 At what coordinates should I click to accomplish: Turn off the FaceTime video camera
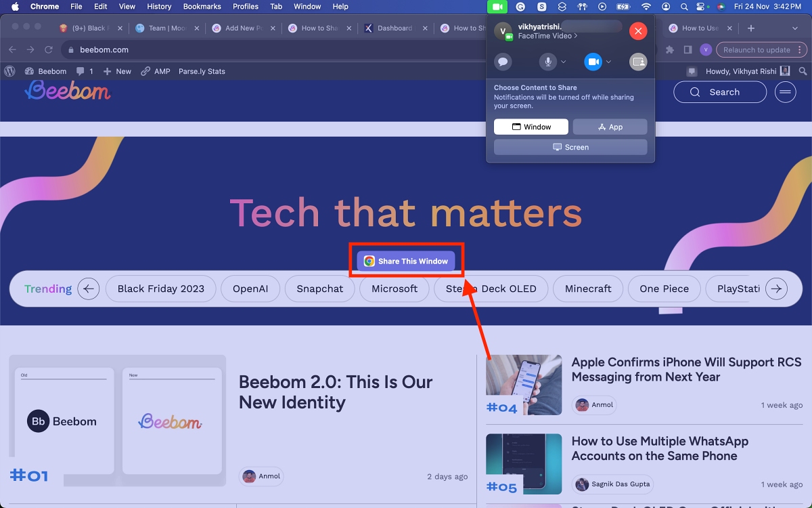593,62
